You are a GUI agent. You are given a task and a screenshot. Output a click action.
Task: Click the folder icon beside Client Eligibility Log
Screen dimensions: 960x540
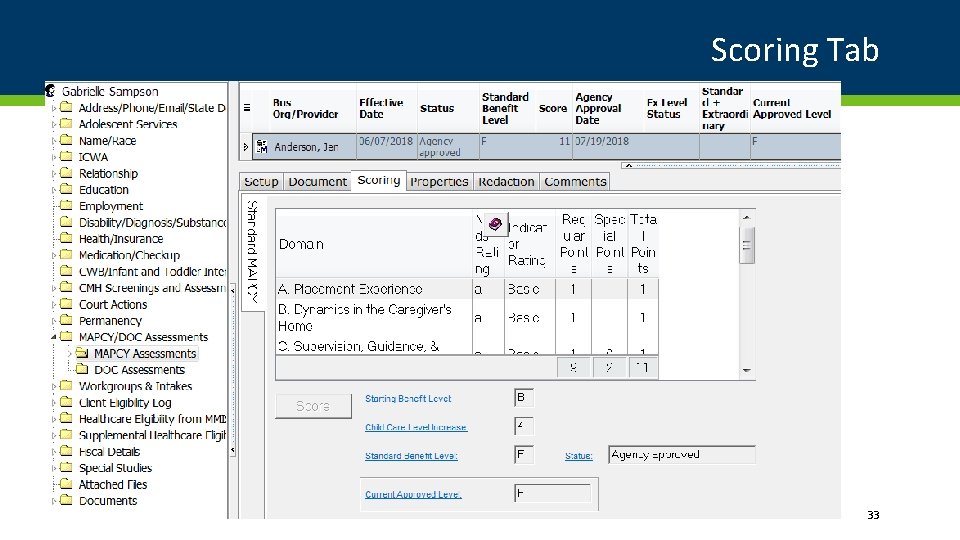(66, 402)
